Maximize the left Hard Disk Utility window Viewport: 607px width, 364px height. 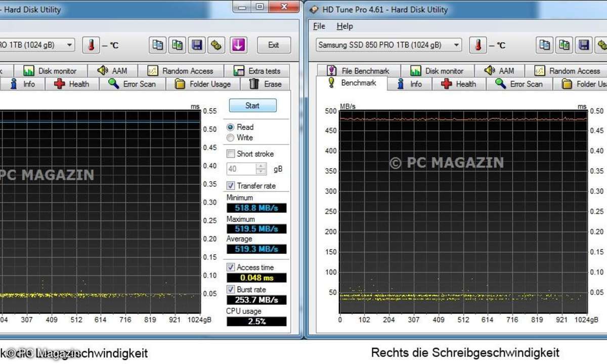click(x=259, y=6)
